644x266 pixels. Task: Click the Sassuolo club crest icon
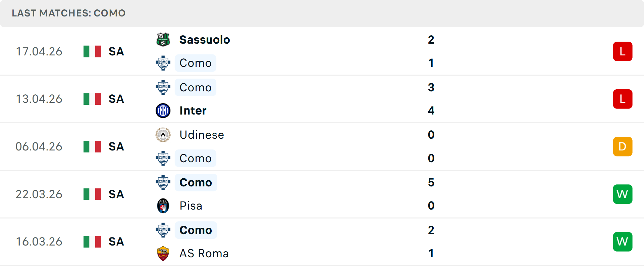(x=163, y=40)
